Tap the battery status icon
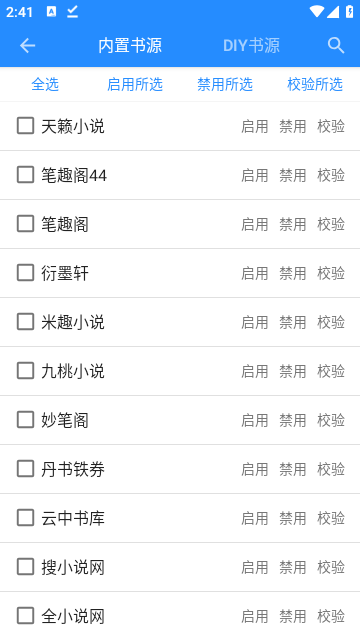This screenshot has height=640, width=360. point(350,12)
